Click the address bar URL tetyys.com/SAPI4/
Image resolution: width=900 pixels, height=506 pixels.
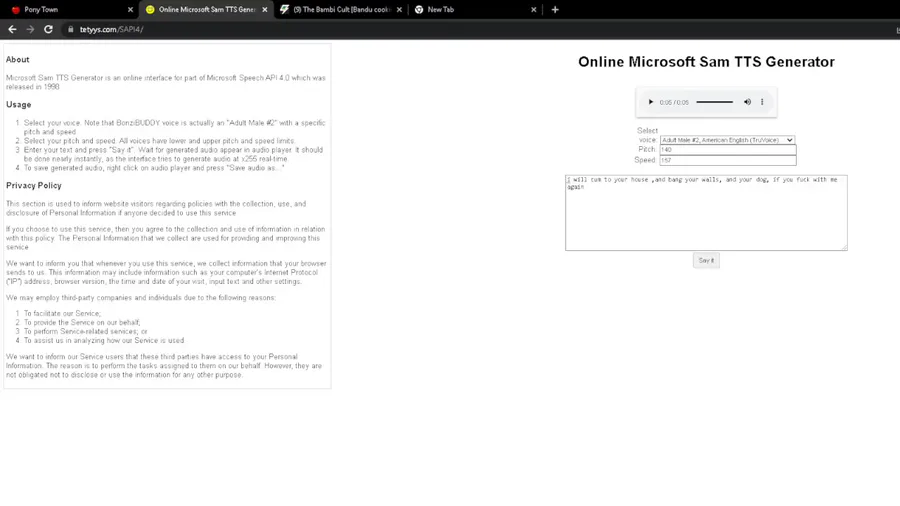111,29
